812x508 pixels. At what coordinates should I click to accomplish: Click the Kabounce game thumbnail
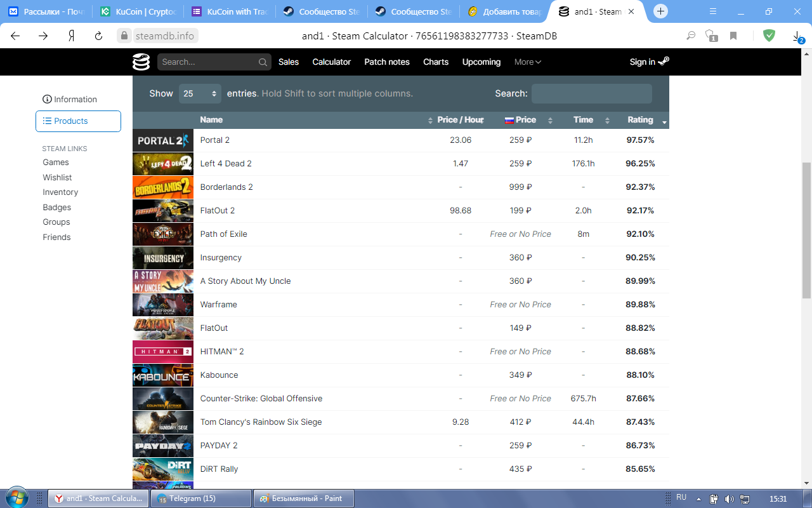[x=163, y=375]
